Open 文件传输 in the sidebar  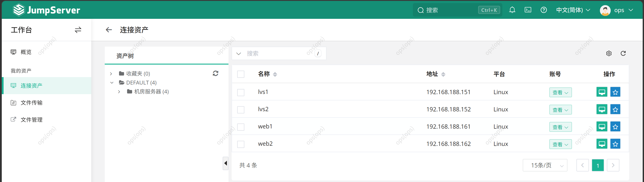coord(47,103)
